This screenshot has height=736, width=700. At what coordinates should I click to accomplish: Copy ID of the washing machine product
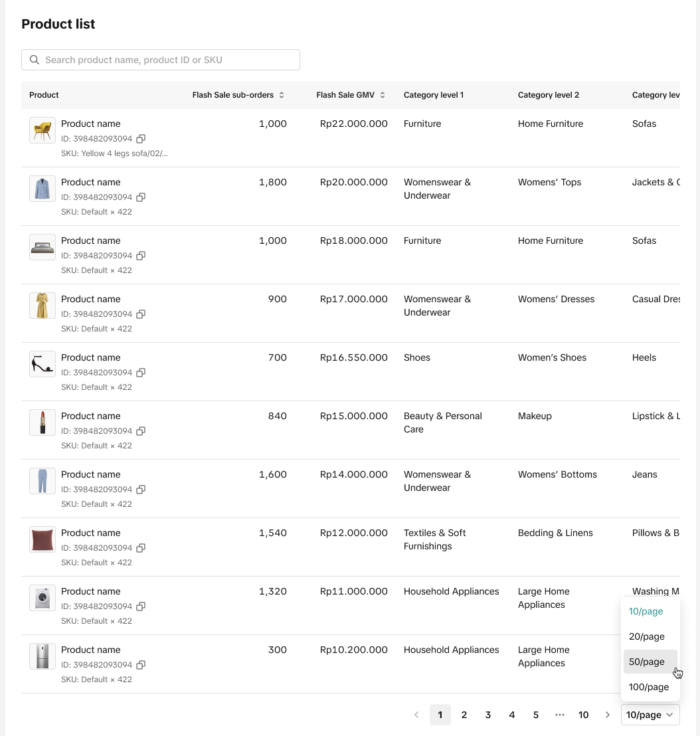tap(141, 606)
